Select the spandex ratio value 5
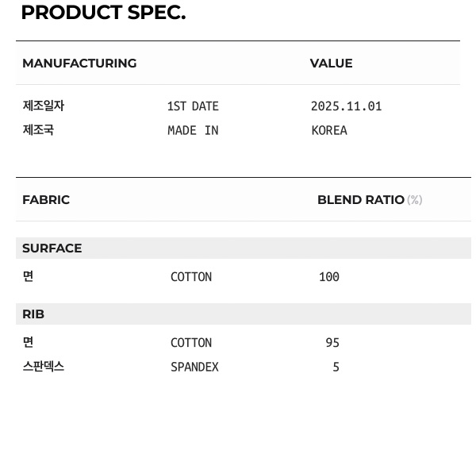The width and height of the screenshot is (476, 462). coord(336,368)
